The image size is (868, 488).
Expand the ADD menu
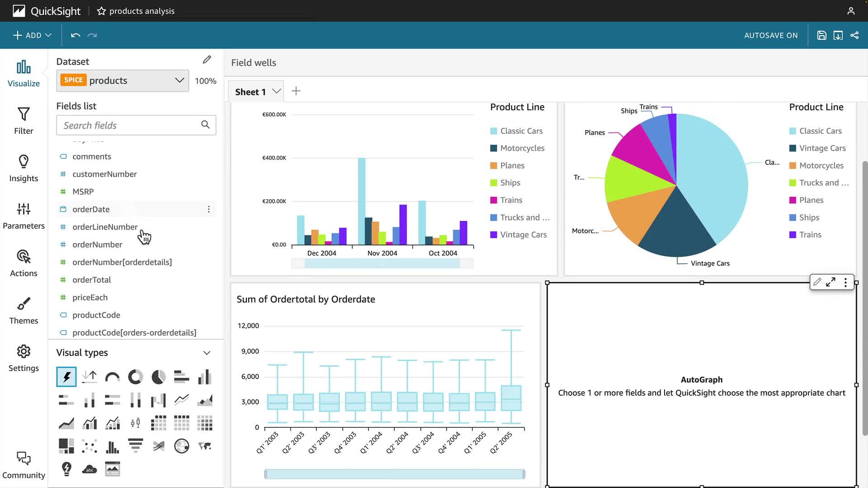pyautogui.click(x=32, y=35)
